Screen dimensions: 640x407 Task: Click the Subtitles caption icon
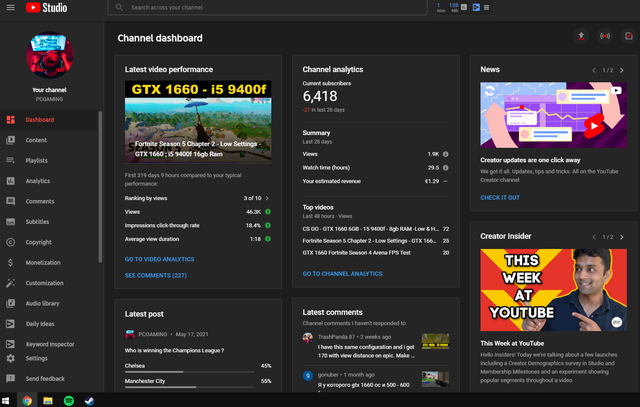click(11, 222)
